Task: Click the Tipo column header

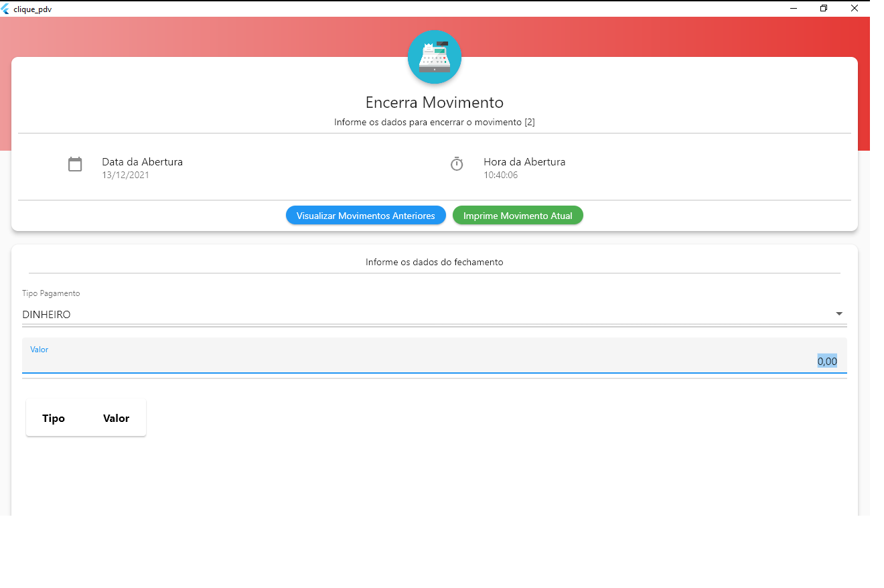Action: coord(54,419)
